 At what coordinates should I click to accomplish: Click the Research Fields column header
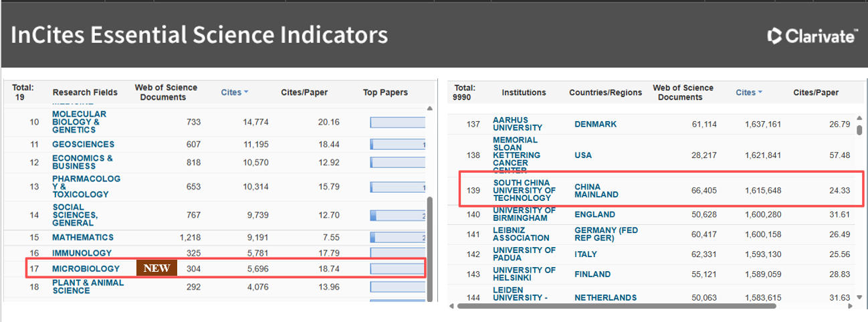point(85,92)
